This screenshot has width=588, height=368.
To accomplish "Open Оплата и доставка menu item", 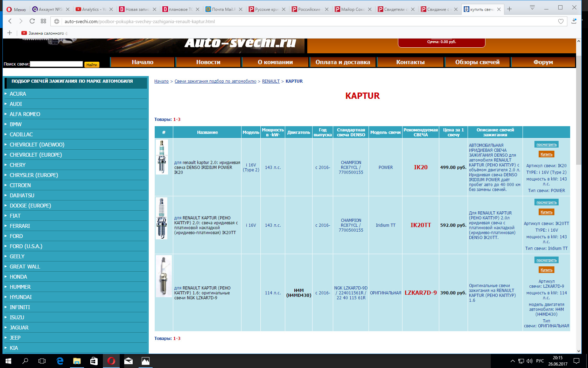I will coord(343,62).
